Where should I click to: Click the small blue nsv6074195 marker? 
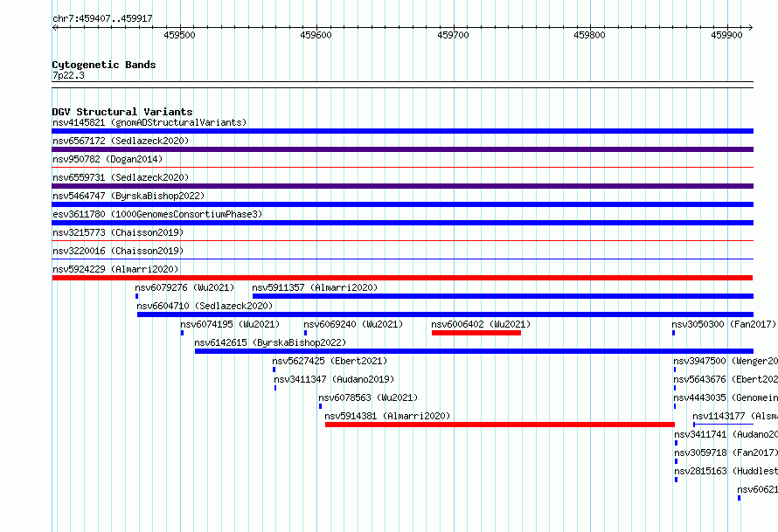(x=182, y=333)
